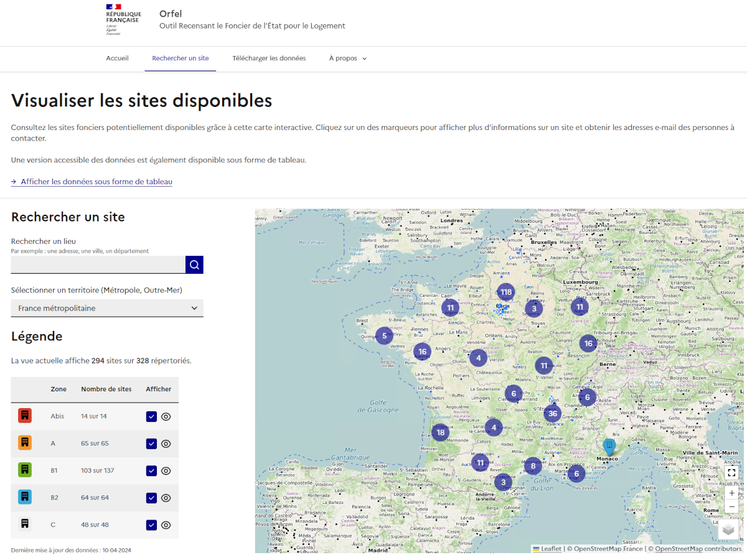
Task: Open the Leaflet attribution link
Action: coord(550,549)
